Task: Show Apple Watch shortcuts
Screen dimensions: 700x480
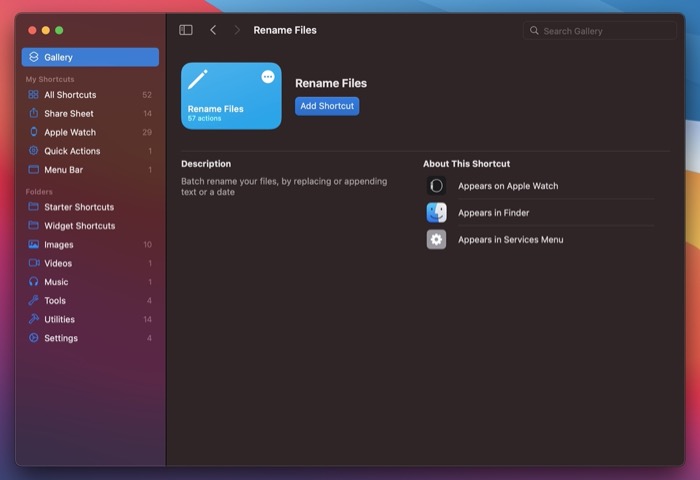Action: pos(90,132)
